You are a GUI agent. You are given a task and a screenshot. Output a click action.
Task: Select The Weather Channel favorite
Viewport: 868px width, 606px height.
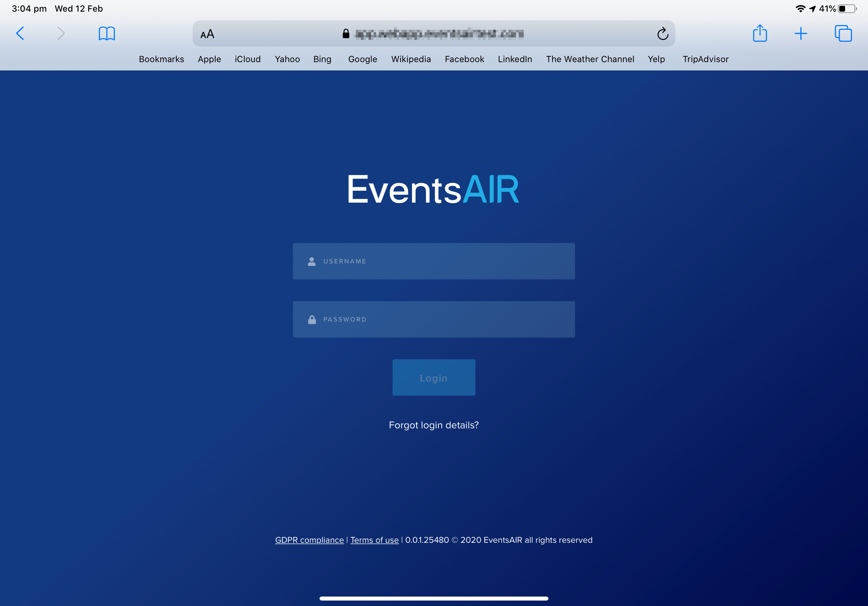[590, 59]
